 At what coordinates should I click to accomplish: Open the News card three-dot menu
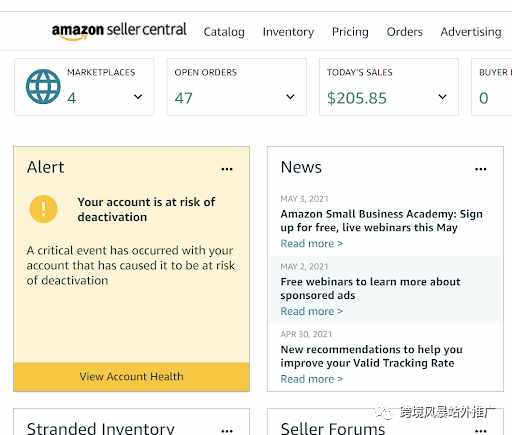(x=481, y=169)
